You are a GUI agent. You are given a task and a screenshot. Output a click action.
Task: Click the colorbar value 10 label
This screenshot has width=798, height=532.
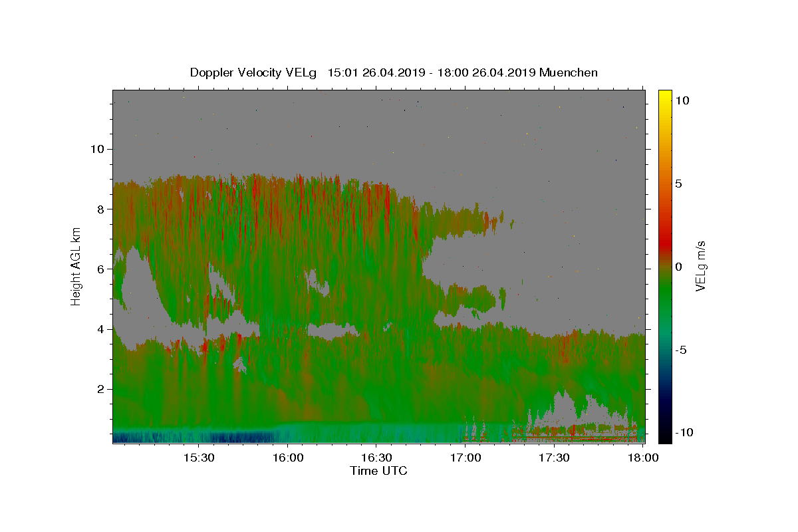[x=682, y=100]
